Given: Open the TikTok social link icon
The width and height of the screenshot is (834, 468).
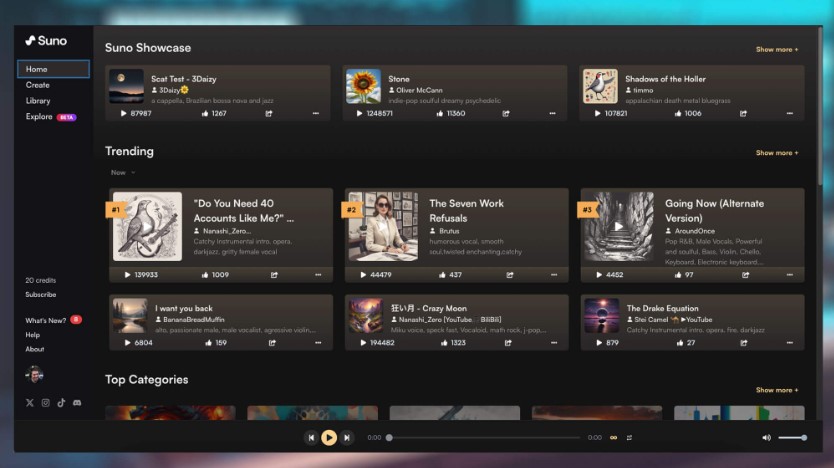Looking at the screenshot, I should [61, 403].
